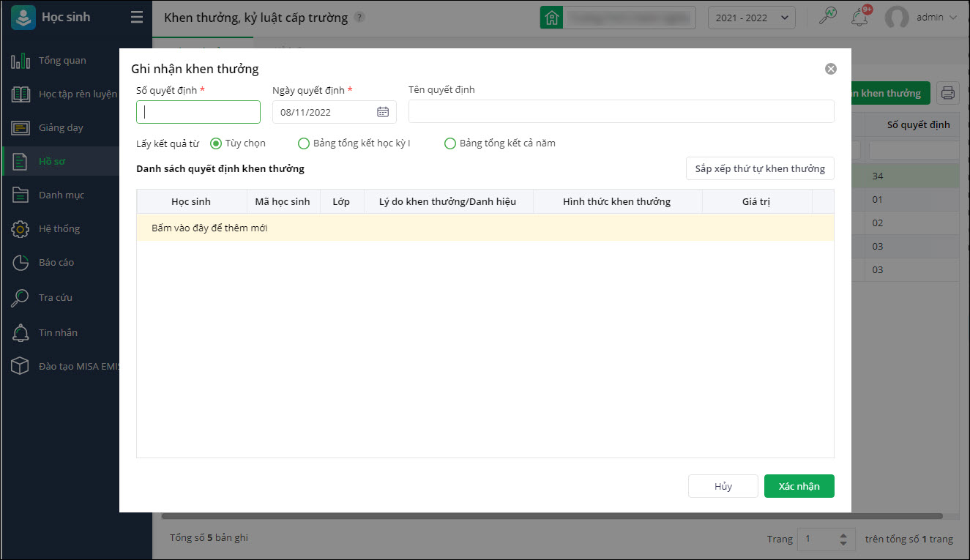The width and height of the screenshot is (970, 560).
Task: Open Báo cáo in the sidebar
Action: coord(56,262)
